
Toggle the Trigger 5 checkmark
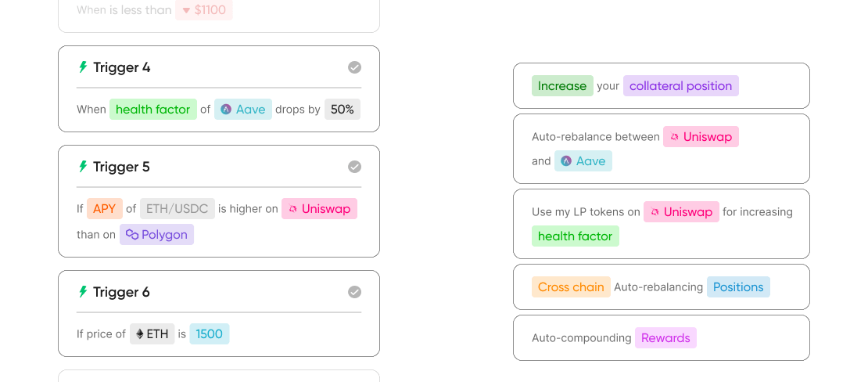coord(354,167)
